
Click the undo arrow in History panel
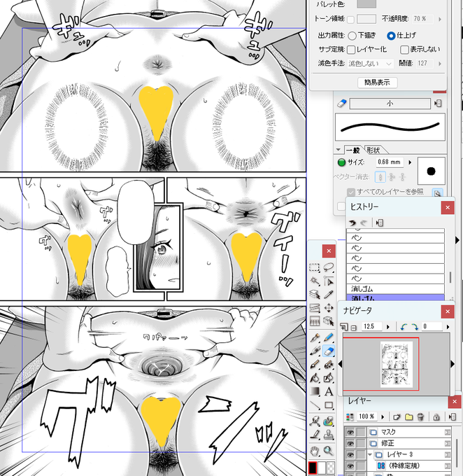click(352, 223)
